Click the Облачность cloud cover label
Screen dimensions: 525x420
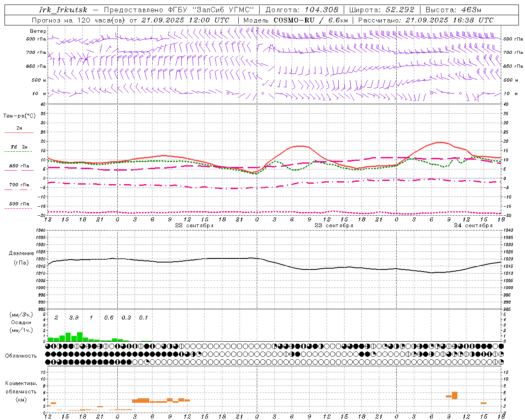[x=21, y=356]
